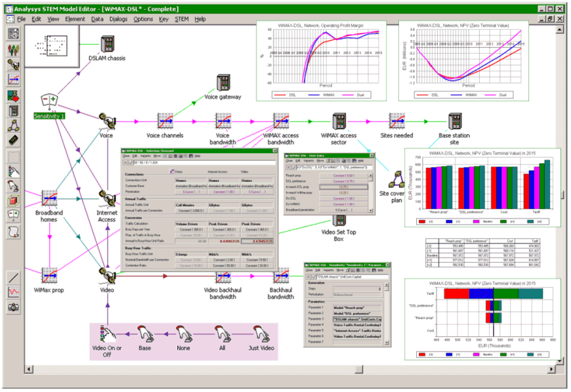This screenshot has width=571, height=392.
Task: Click the main horizontal scrollbar right arrow
Action: pyautogui.click(x=551, y=370)
